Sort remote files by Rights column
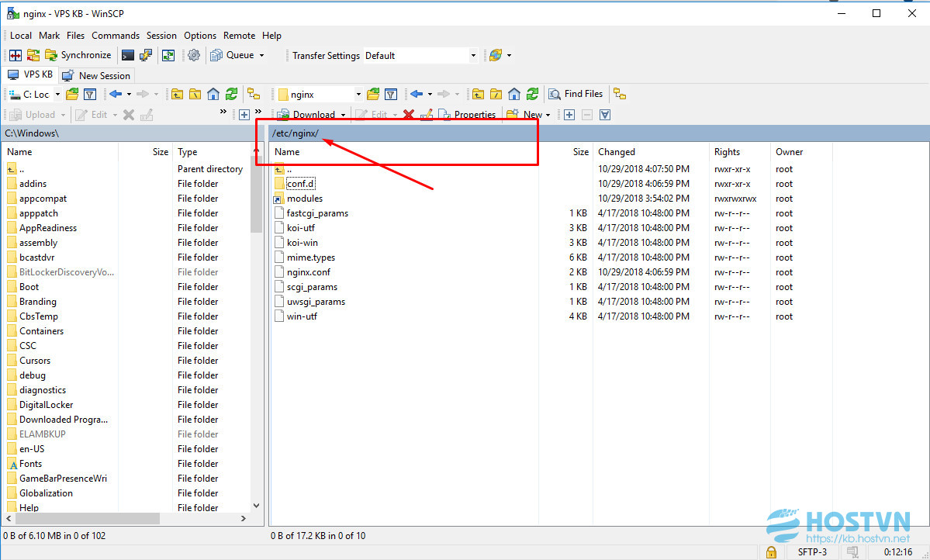This screenshot has width=930, height=560. tap(740, 152)
